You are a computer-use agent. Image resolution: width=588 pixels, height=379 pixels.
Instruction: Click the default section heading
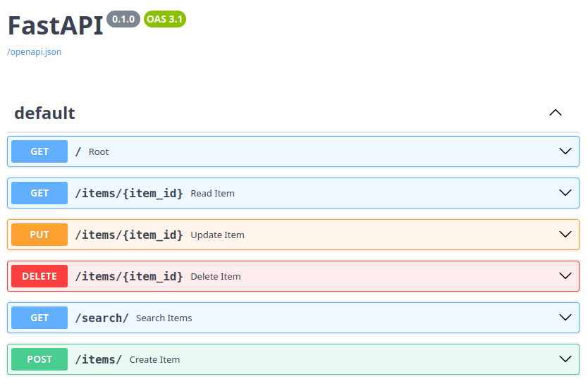tap(44, 113)
